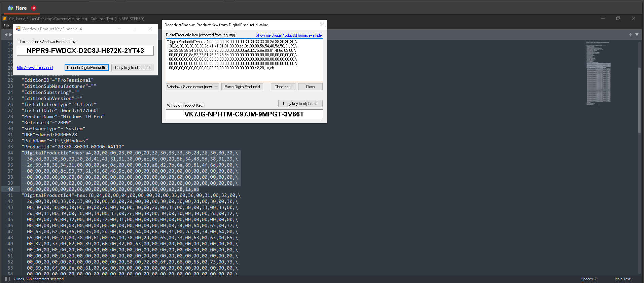
Task: Click the "EditionSubManufacturer"="" line
Action: (59, 86)
